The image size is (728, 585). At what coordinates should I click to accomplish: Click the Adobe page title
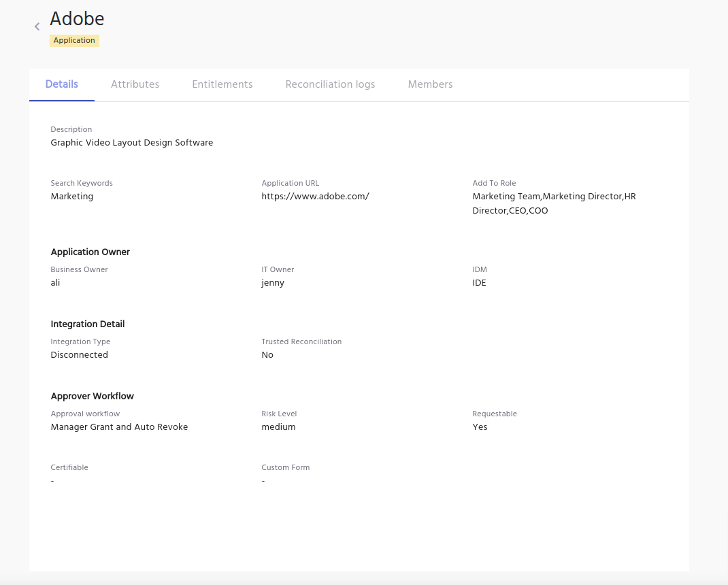point(77,18)
